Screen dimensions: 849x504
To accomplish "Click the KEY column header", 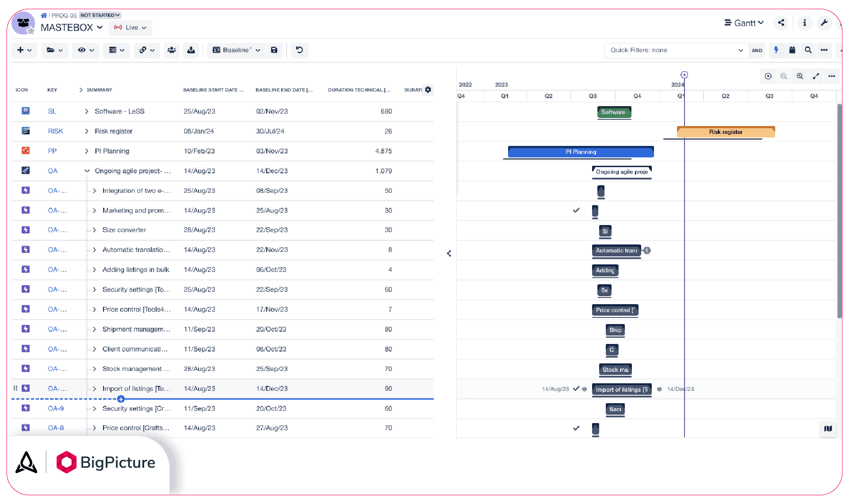I will click(x=52, y=90).
